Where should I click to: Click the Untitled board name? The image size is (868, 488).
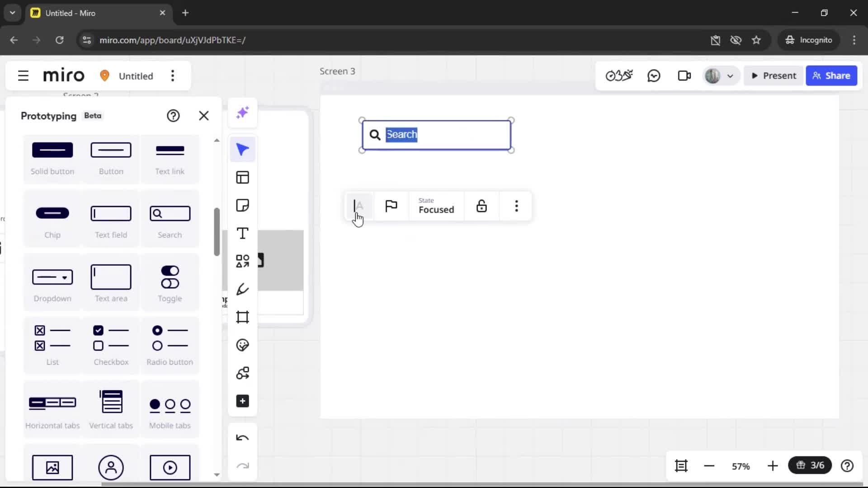pyautogui.click(x=136, y=76)
